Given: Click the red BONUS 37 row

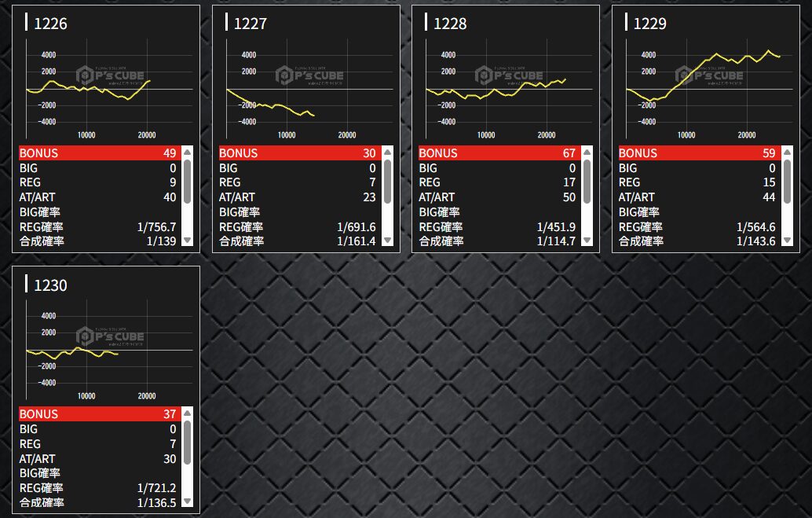Looking at the screenshot, I should click(x=100, y=413).
